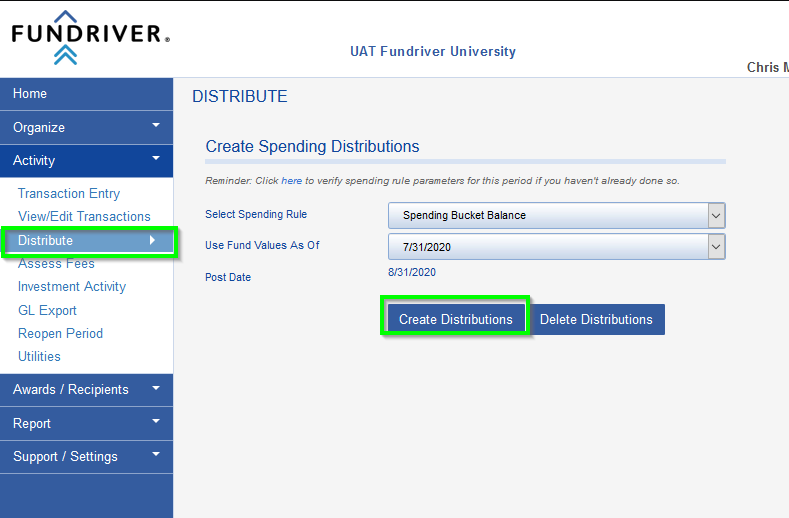The image size is (789, 518).
Task: Click the Organize dropdown arrow
Action: [x=156, y=125]
